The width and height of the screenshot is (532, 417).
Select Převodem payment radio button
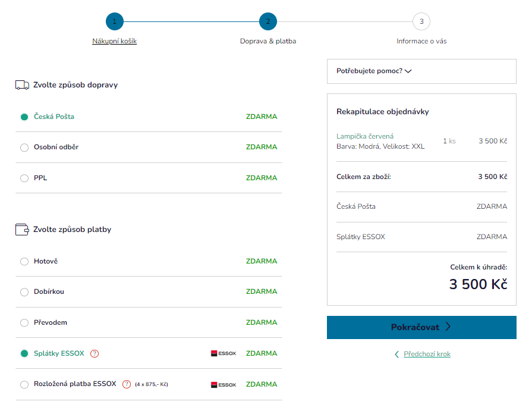coord(24,323)
